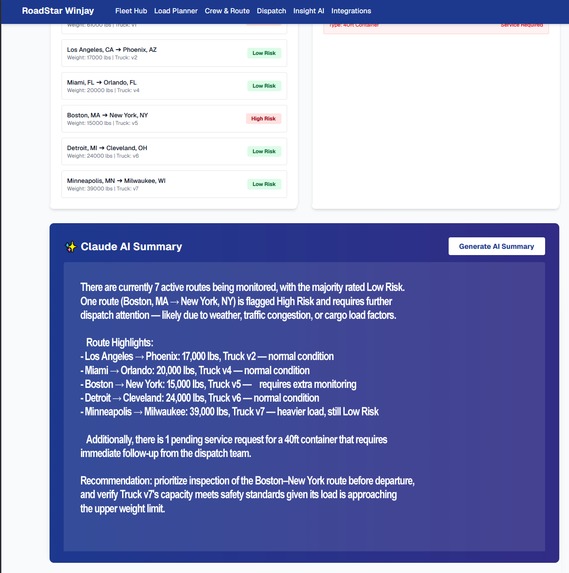Click the RoadStar Winjay brand logo
This screenshot has height=573, width=569.
coord(58,11)
